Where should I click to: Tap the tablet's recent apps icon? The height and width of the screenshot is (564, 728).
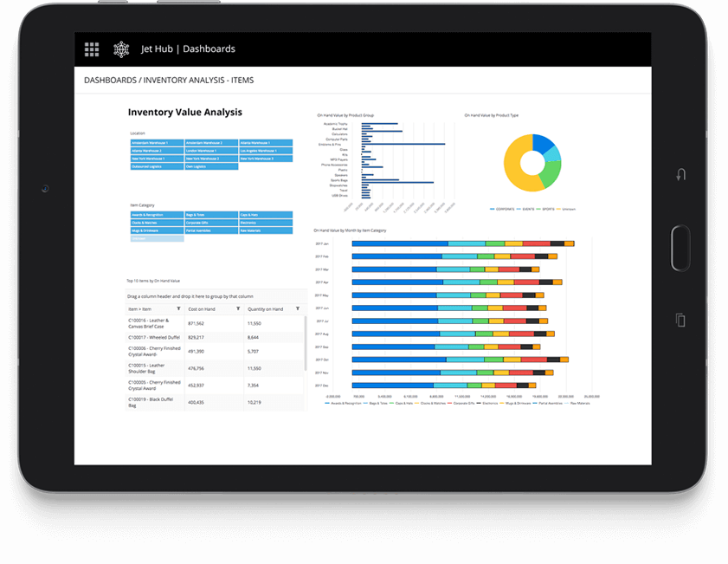coord(680,320)
